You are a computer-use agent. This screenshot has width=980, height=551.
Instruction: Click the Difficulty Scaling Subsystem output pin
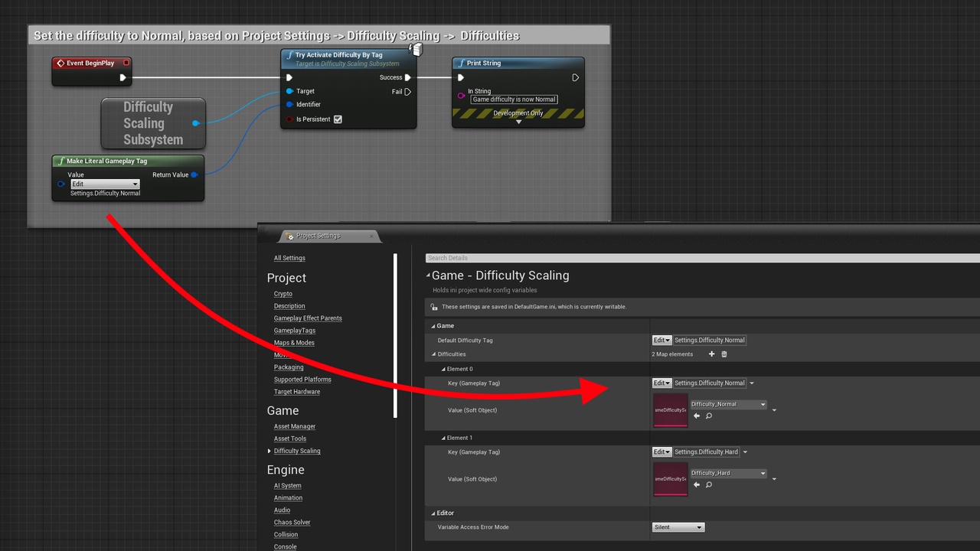coord(196,123)
